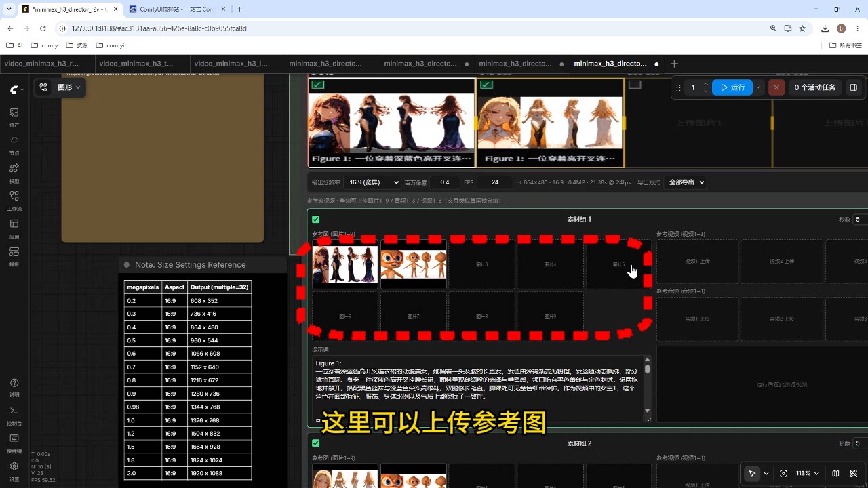Click the 百万像素 input showing 0.4
Viewport: 868px width, 488px height.
click(x=445, y=182)
